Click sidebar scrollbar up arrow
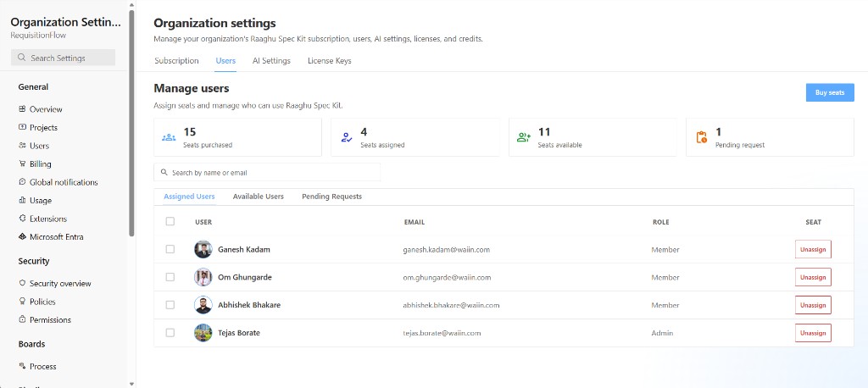 pos(131,4)
